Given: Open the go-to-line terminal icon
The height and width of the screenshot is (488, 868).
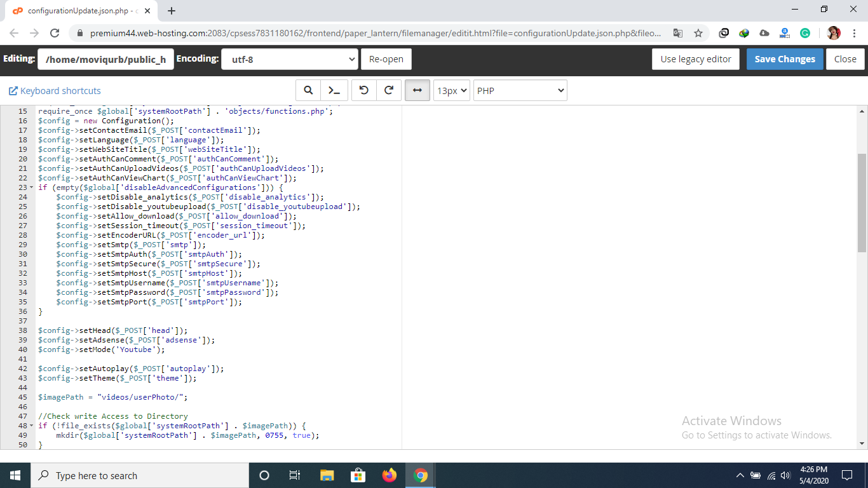Looking at the screenshot, I should (333, 91).
